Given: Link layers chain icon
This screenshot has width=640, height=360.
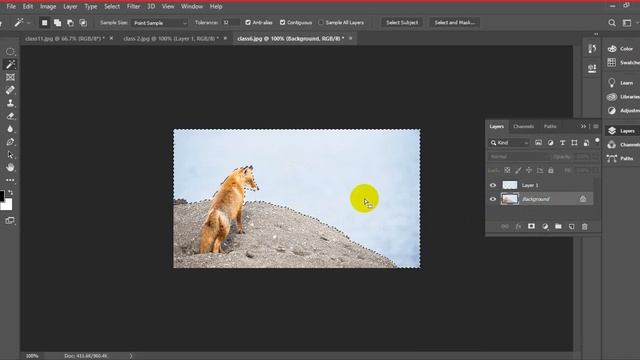Looking at the screenshot, I should click(505, 227).
